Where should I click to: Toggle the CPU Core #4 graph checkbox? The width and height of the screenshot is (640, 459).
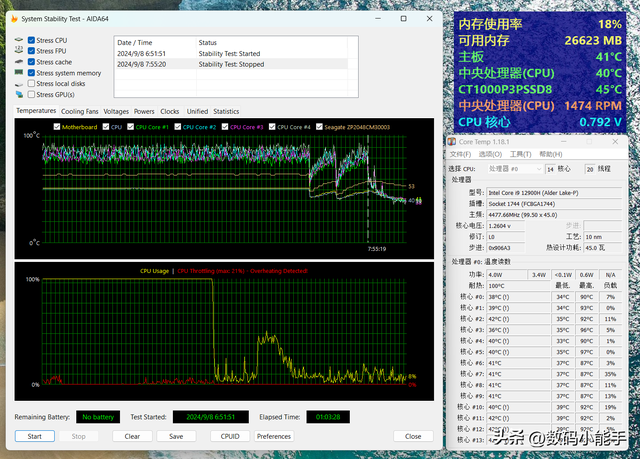272,126
